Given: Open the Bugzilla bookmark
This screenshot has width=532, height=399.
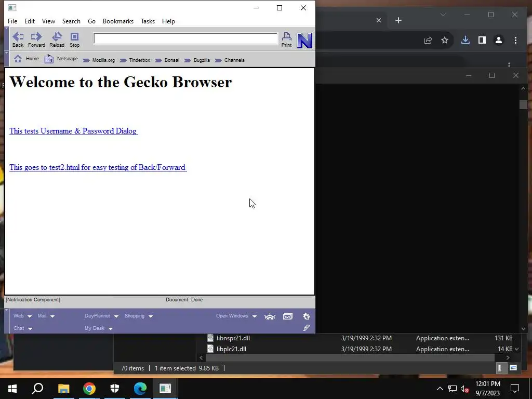Looking at the screenshot, I should point(197,60).
